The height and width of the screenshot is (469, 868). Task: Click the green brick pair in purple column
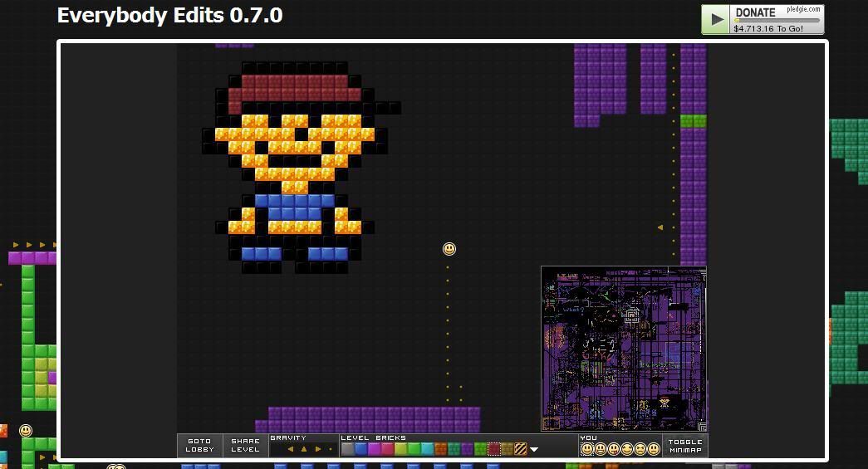point(693,121)
